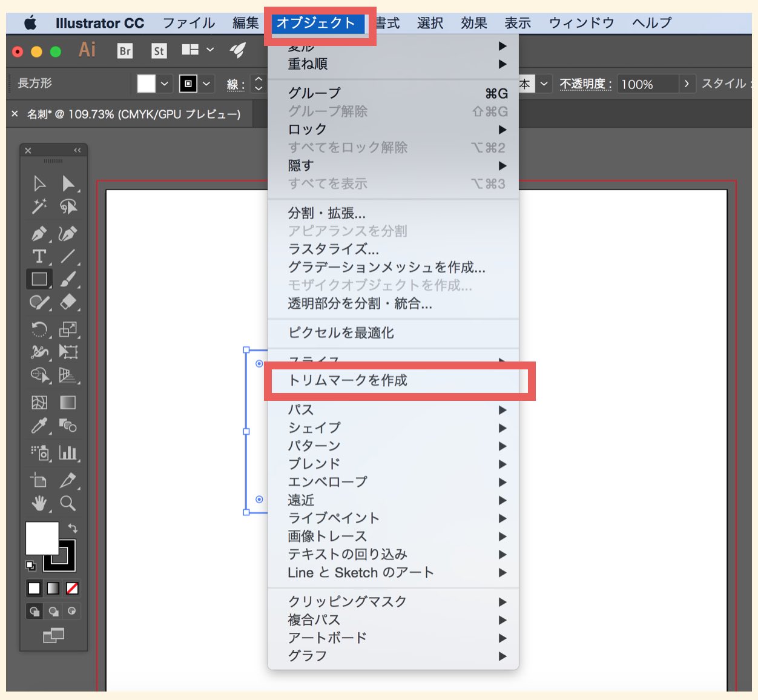Select the Artboard tool
This screenshot has height=700, width=758.
[39, 480]
